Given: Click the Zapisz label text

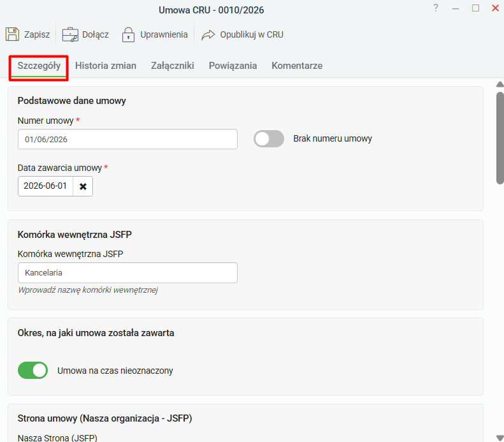Looking at the screenshot, I should (37, 34).
